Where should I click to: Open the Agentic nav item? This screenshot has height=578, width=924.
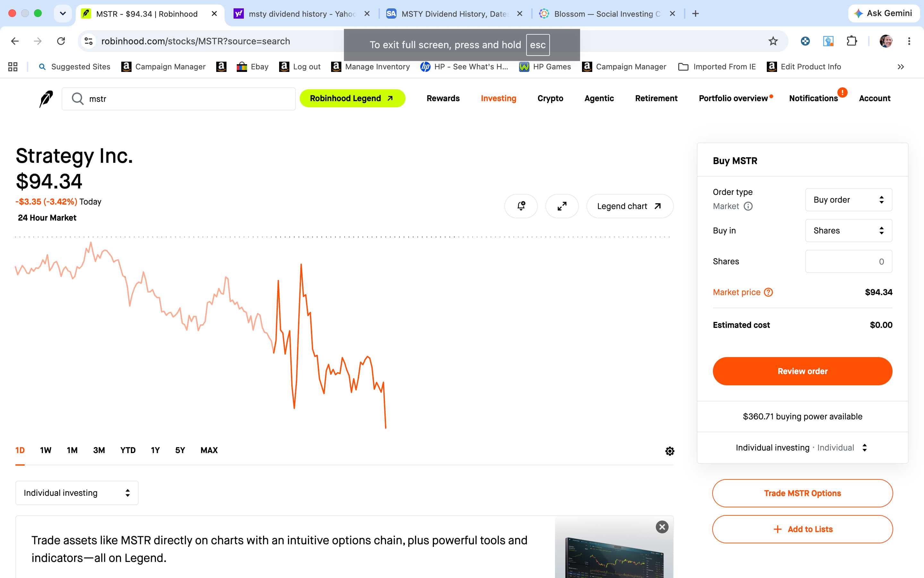tap(599, 98)
